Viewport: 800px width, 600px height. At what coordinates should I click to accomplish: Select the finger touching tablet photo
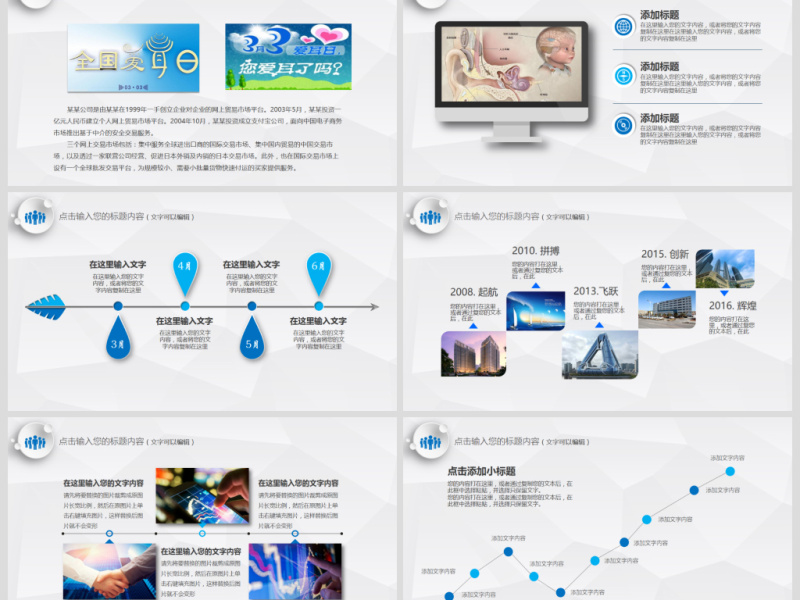pos(204,495)
